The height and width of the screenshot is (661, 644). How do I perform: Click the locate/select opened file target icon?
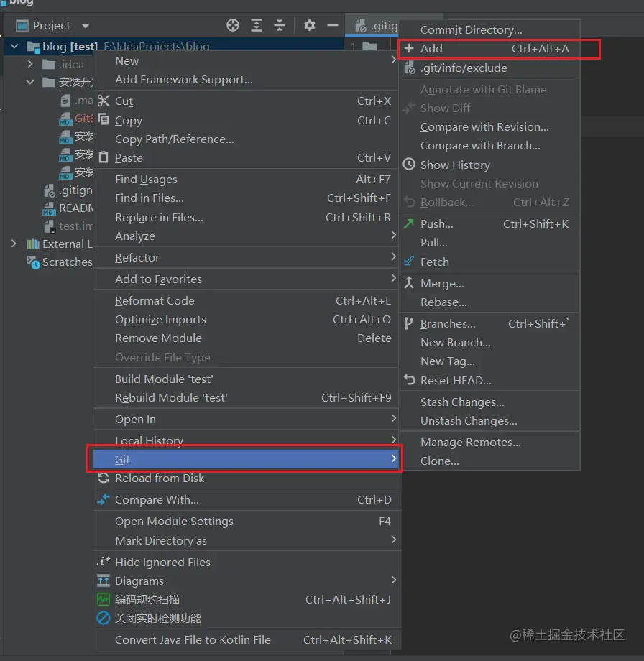233,25
